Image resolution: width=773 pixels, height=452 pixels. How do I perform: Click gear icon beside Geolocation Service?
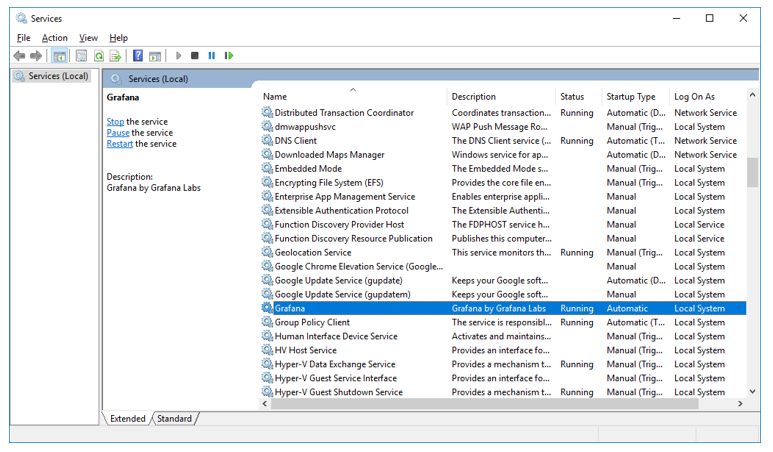pyautogui.click(x=267, y=252)
